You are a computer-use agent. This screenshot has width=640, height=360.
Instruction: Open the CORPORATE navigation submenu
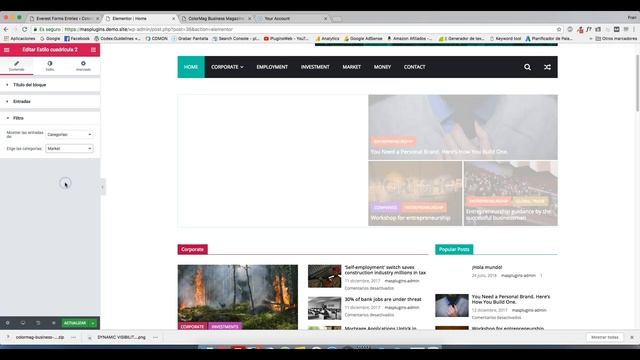(227, 67)
